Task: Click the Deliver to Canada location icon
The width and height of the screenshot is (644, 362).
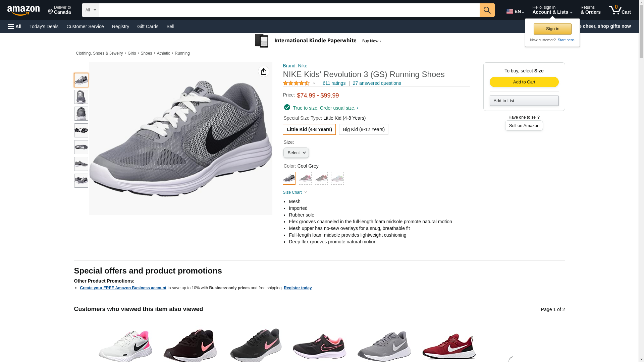Action: click(x=51, y=12)
